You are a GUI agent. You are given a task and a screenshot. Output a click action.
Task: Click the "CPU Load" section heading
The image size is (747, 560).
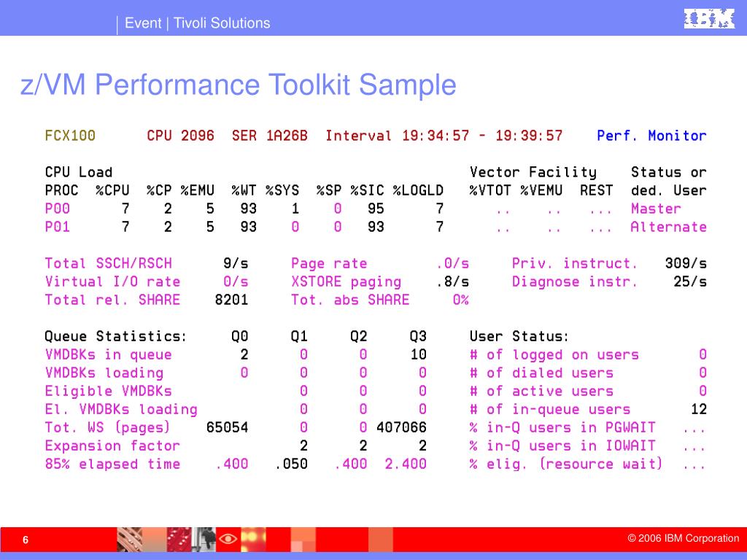click(79, 172)
